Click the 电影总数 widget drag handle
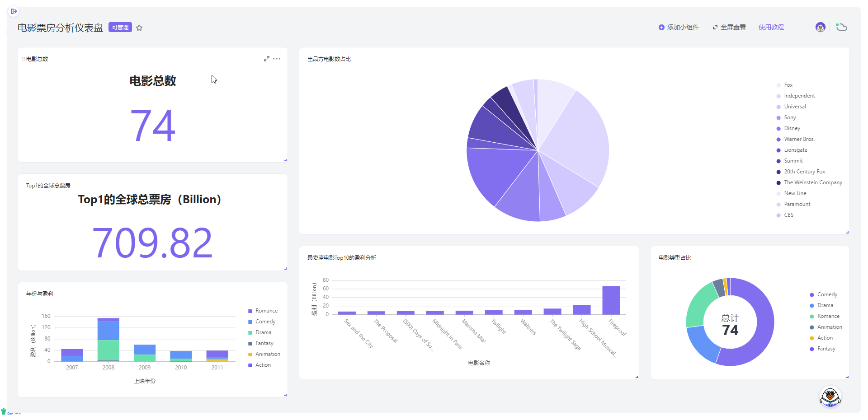Viewport: 868px width, 420px height. tap(24, 59)
